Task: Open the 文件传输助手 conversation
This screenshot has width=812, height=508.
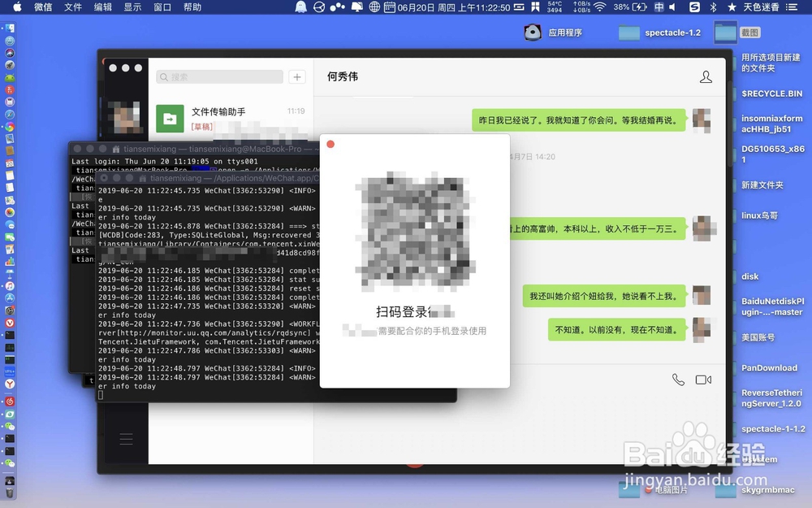Action: [231, 118]
